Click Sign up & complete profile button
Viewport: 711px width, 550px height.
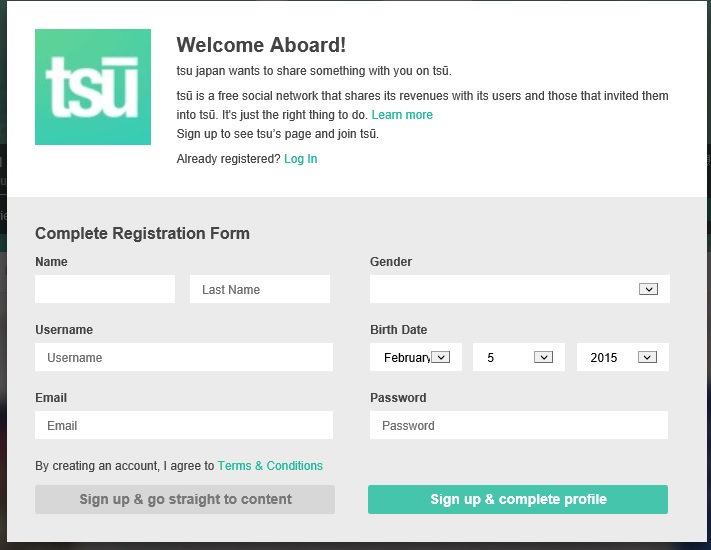tap(518, 499)
